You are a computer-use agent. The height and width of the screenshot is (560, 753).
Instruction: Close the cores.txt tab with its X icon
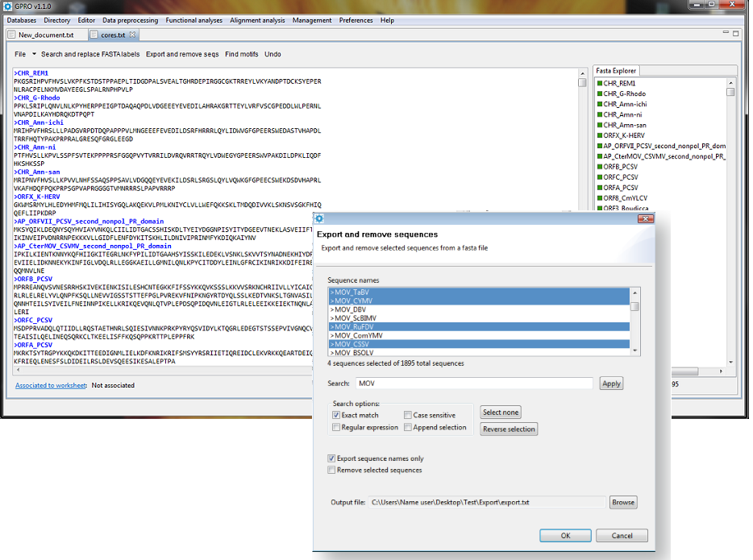(x=133, y=35)
